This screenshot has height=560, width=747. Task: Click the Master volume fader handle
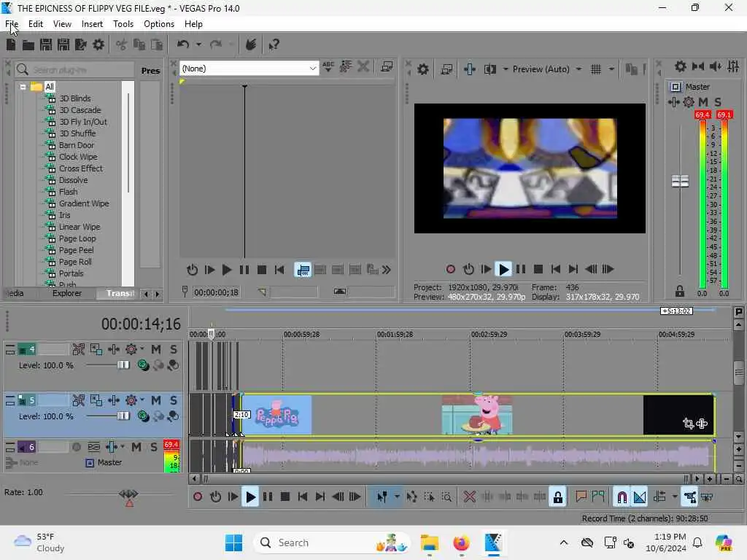tap(680, 181)
